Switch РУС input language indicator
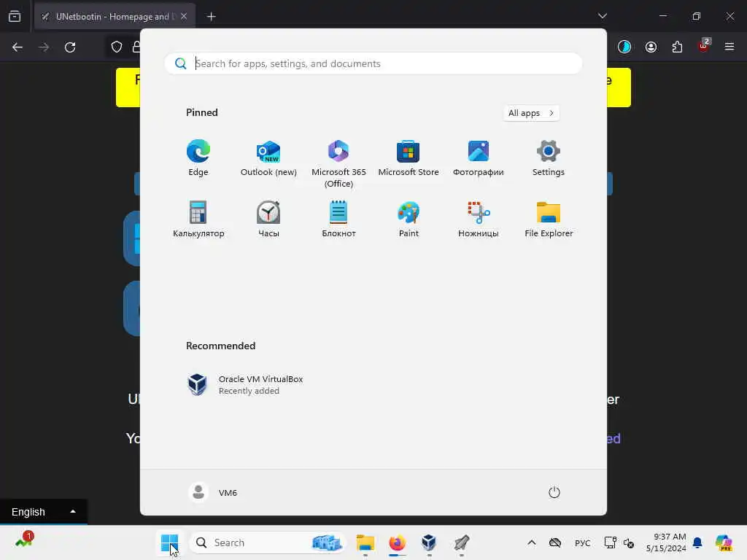This screenshot has width=747, height=560. click(x=582, y=542)
